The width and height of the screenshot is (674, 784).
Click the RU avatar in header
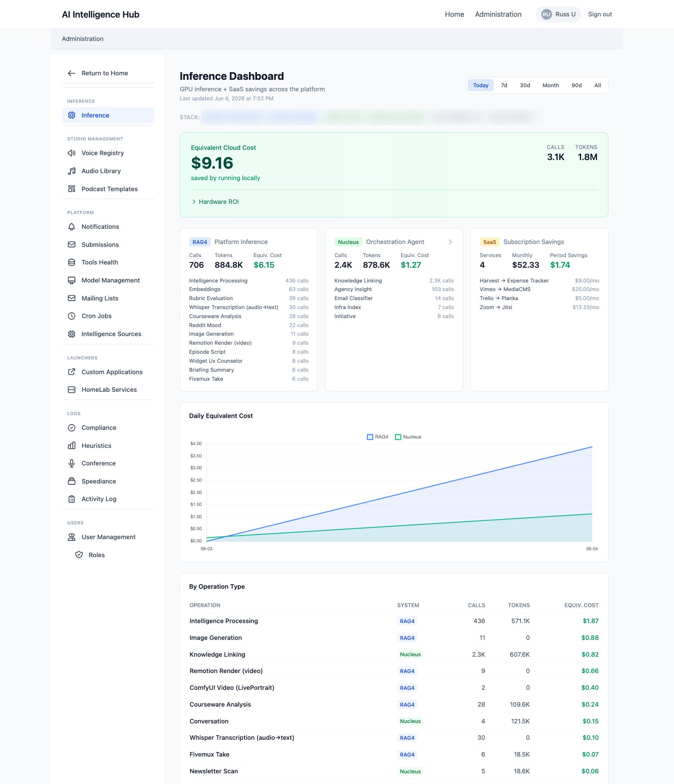[x=546, y=14]
